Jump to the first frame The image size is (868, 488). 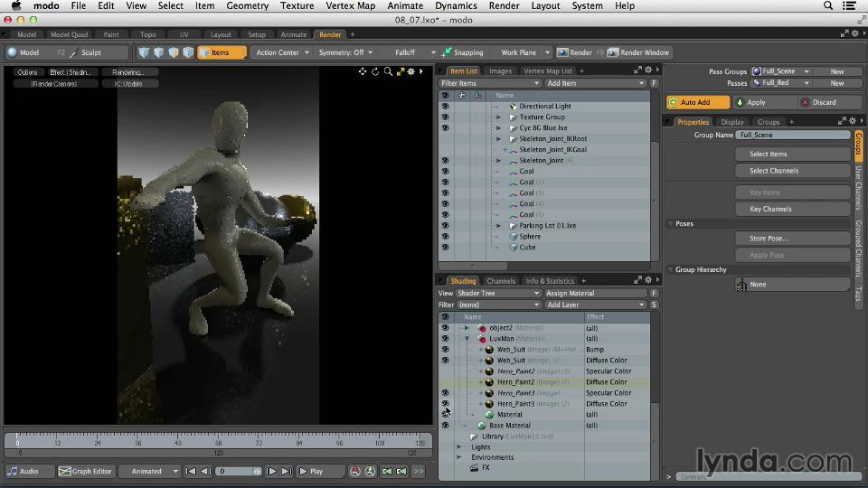pyautogui.click(x=191, y=471)
